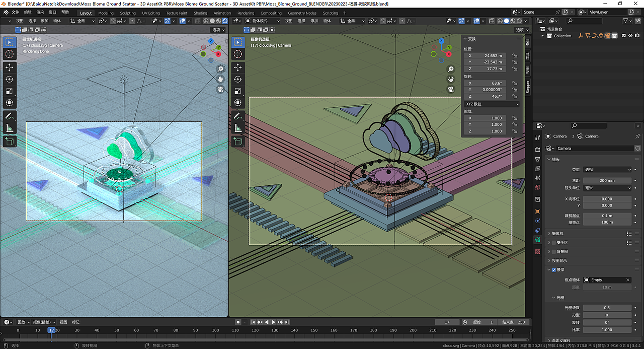644x349 pixels.
Task: Expand Collection in the outliner
Action: 542,36
